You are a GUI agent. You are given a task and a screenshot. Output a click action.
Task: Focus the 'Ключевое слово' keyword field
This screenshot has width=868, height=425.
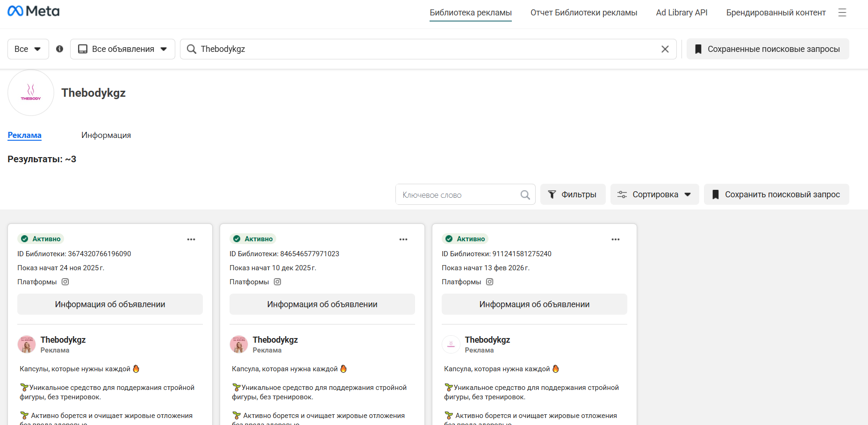pos(458,195)
